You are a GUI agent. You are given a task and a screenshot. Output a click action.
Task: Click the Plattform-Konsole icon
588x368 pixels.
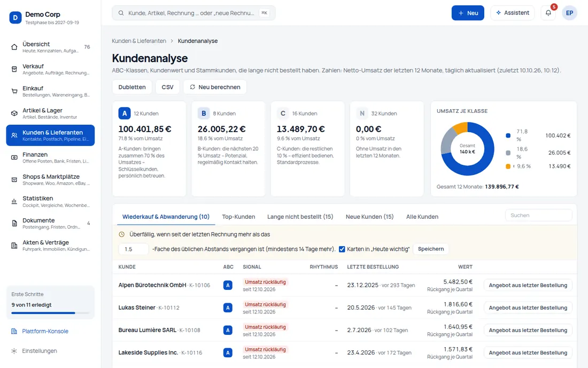click(14, 331)
